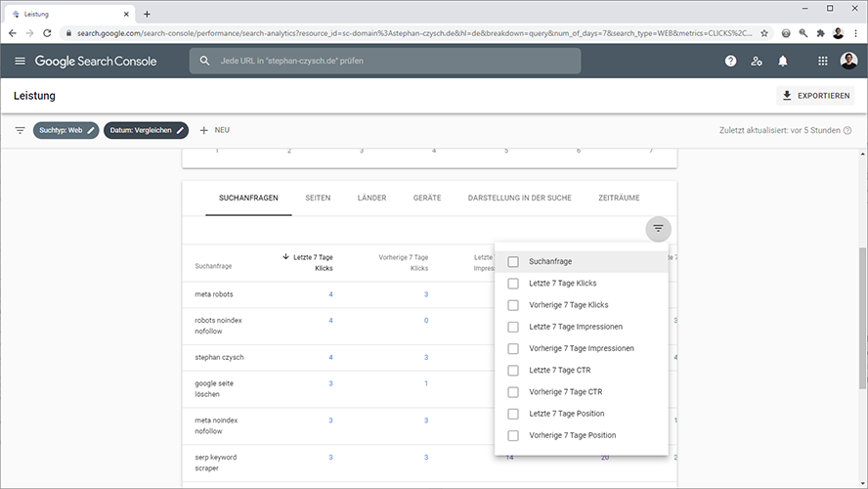Open the Google apps grid
868x489 pixels.
[x=823, y=61]
